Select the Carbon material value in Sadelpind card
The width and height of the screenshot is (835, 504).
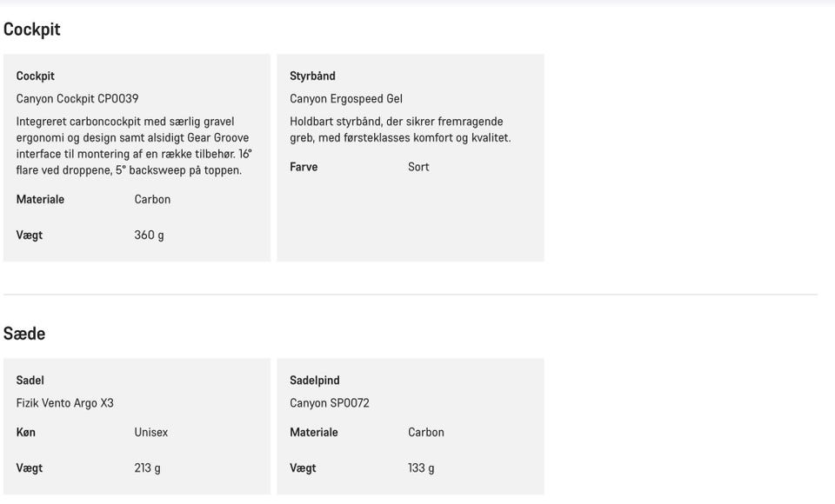426,433
